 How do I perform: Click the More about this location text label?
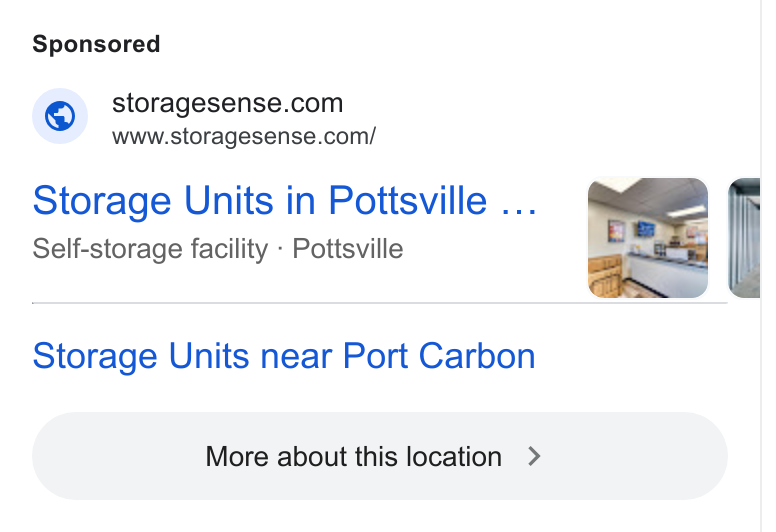coord(354,456)
